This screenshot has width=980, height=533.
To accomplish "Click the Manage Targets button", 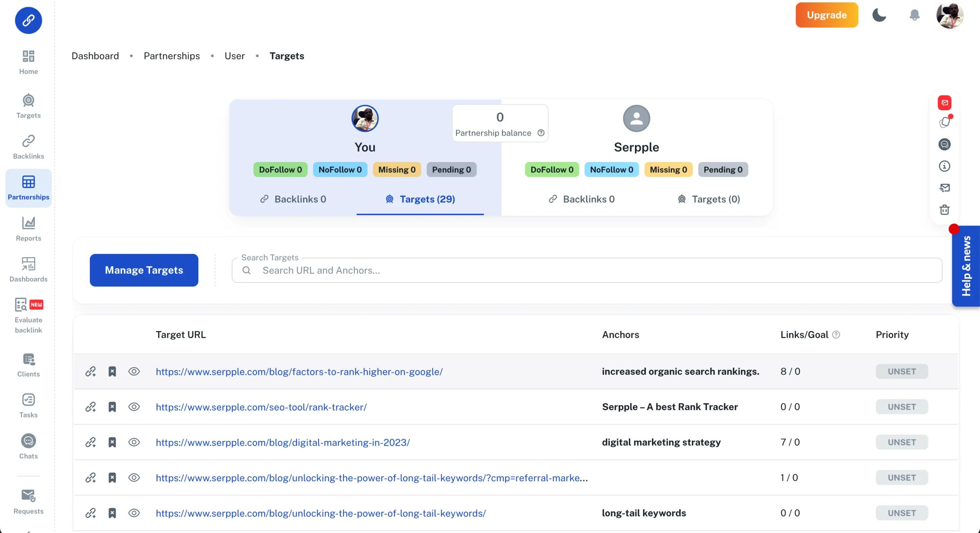I will click(144, 270).
